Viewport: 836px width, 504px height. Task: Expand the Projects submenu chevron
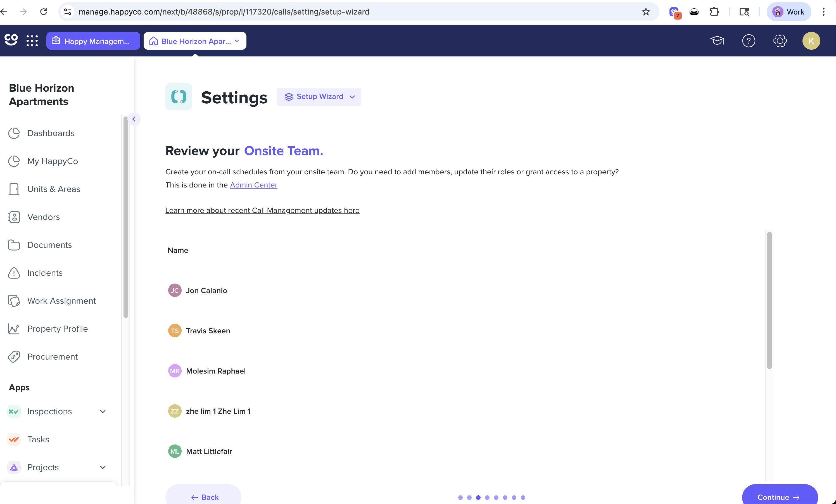[x=103, y=467]
